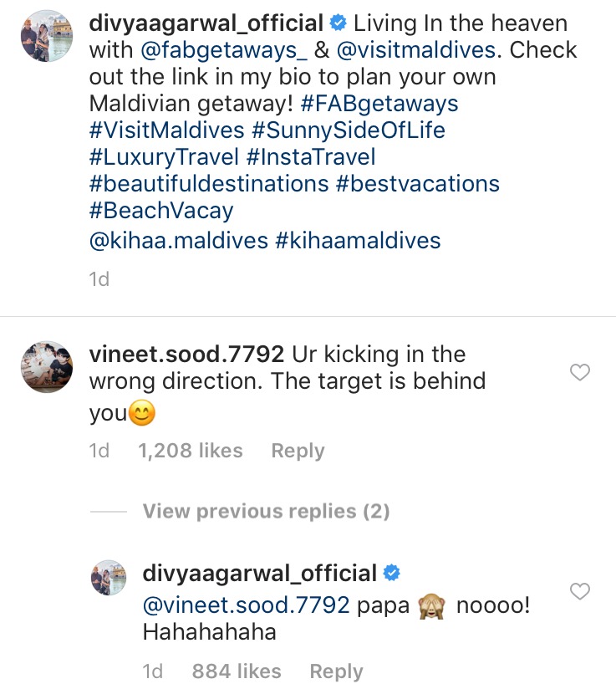Tap the heart to like vineet.sood.7792's comment
The height and width of the screenshot is (689, 616).
click(x=580, y=373)
